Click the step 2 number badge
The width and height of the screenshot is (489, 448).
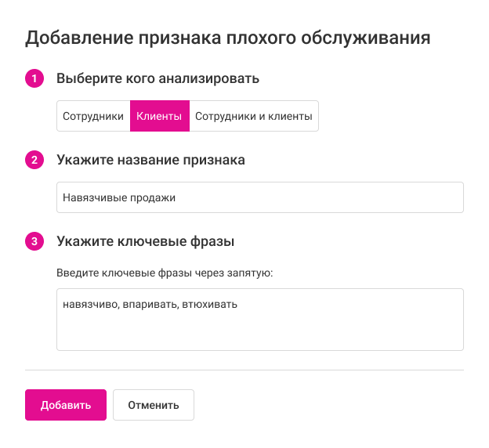pos(34,160)
